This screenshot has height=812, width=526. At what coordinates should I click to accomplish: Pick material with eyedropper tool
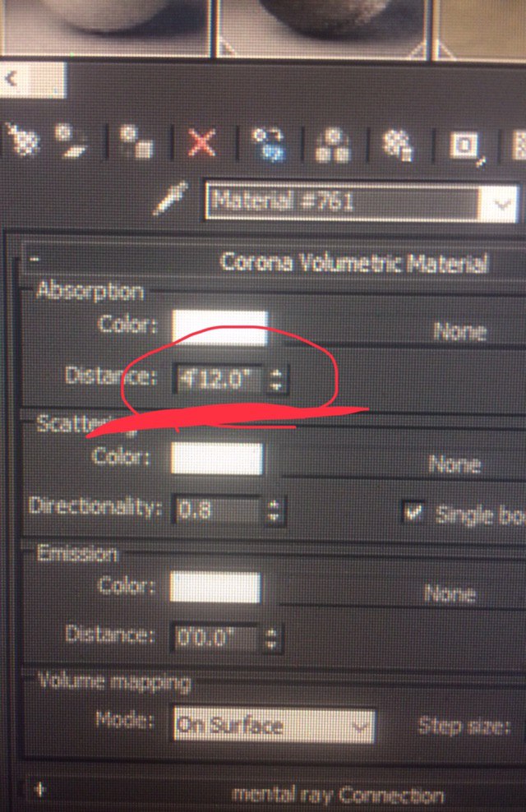point(172,198)
